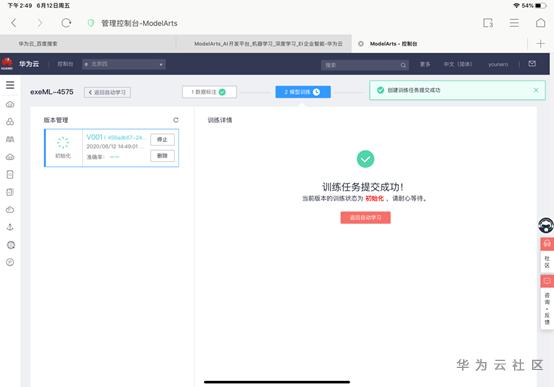This screenshot has height=387, width=554.
Task: Go forward in the browser
Action: point(40,23)
